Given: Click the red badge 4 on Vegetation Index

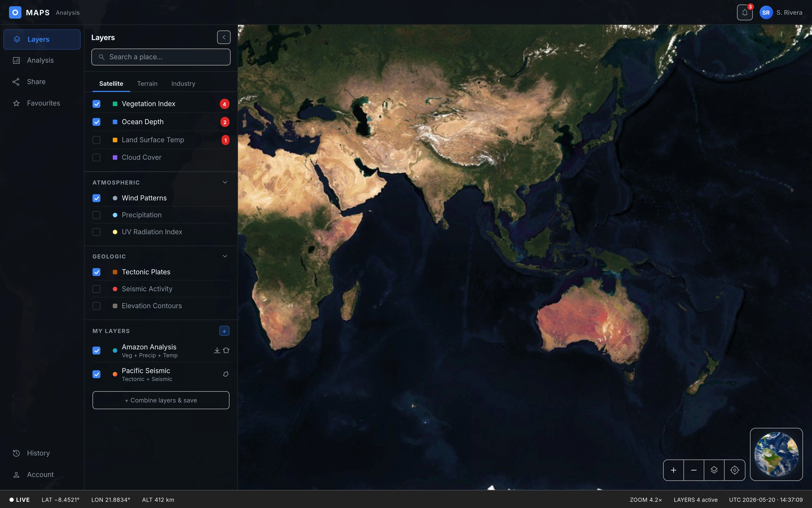Looking at the screenshot, I should 224,104.
